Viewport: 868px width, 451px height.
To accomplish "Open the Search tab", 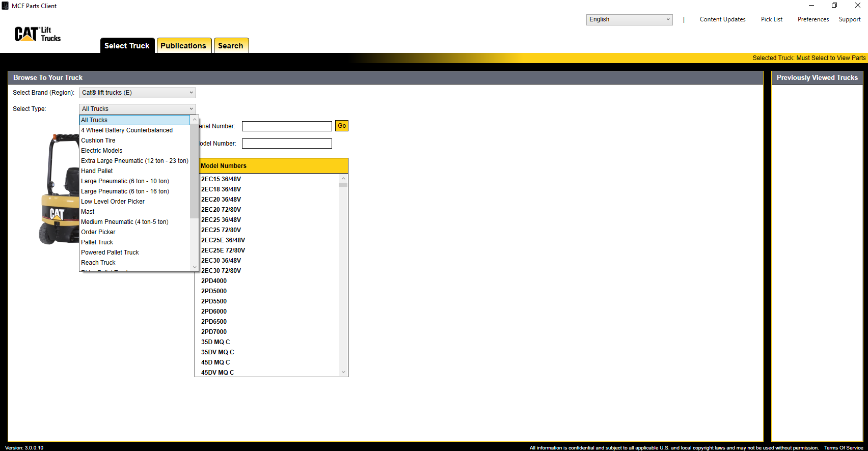I will (231, 46).
